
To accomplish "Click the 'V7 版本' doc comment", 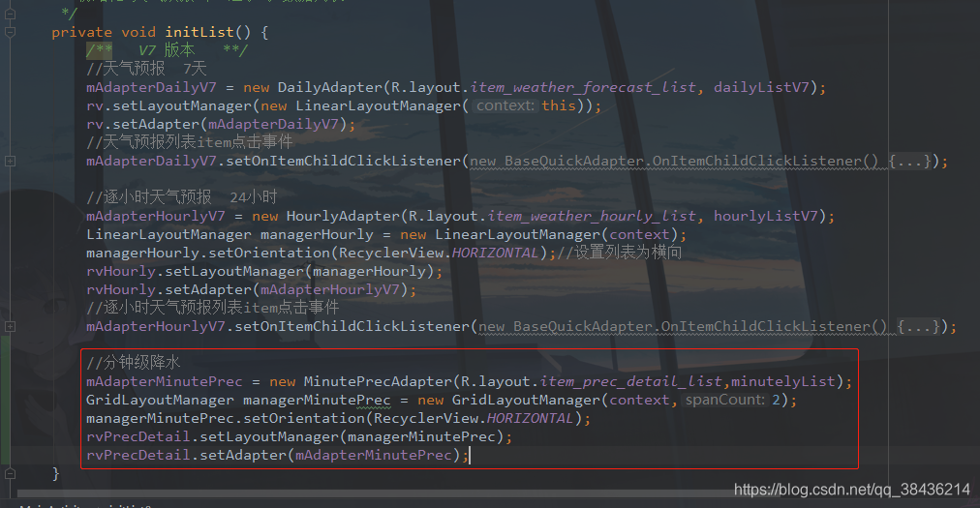I will [167, 50].
